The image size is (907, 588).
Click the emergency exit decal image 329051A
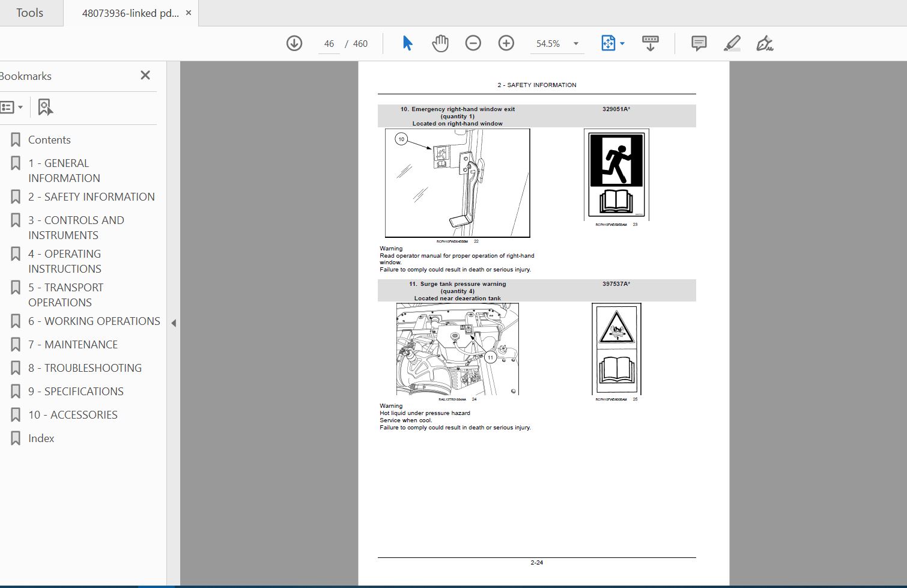coord(616,175)
